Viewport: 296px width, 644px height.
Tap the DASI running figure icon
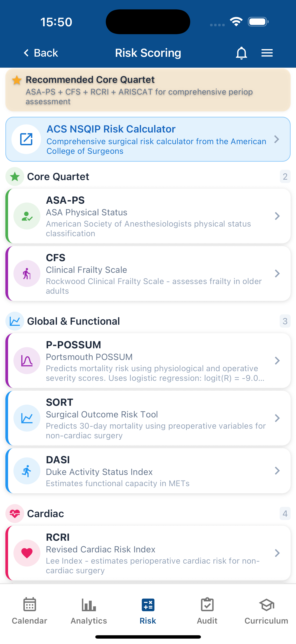click(27, 471)
